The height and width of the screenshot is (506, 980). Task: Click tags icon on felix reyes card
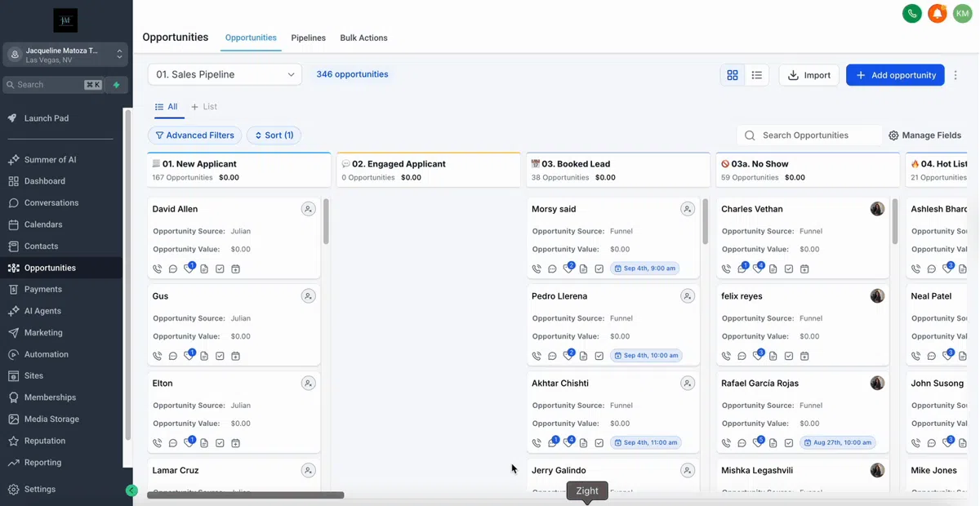759,355
